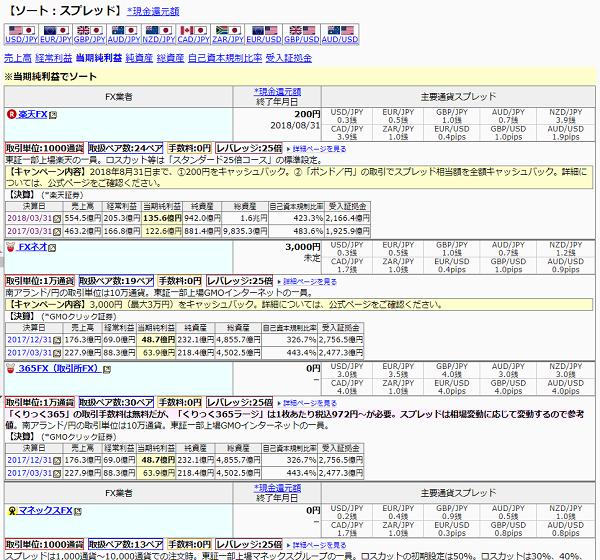The height and width of the screenshot is (560, 600).
Task: Select the AUD/JPY flag pair button
Action: point(124,34)
